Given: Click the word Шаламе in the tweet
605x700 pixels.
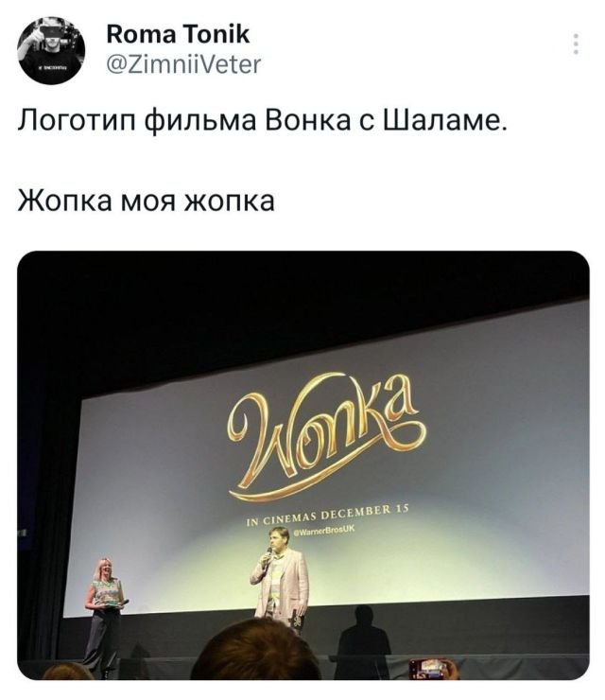Looking at the screenshot, I should (x=445, y=121).
